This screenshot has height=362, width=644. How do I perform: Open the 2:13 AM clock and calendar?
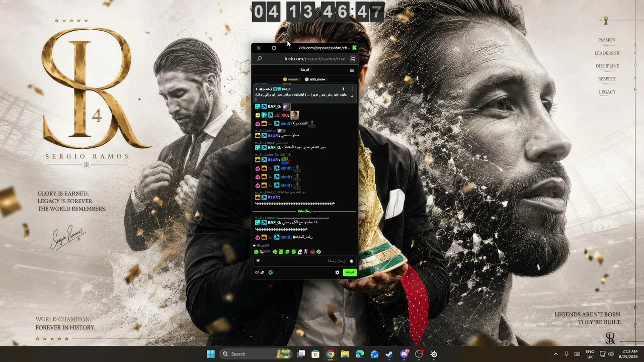pyautogui.click(x=629, y=354)
